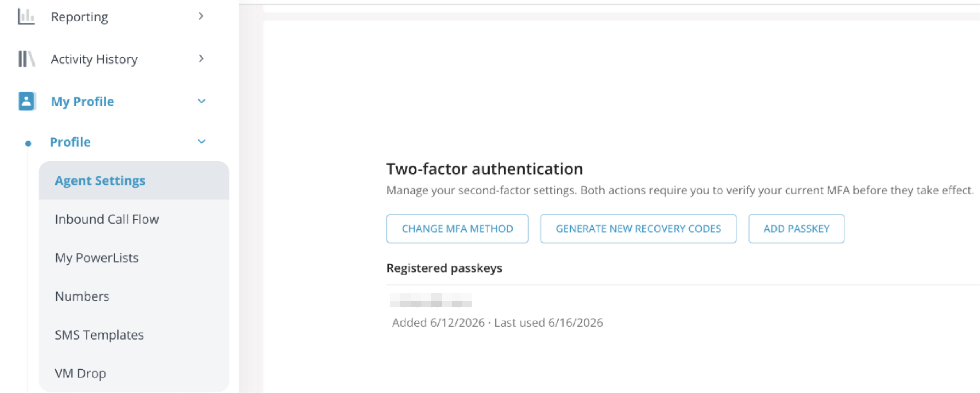The width and height of the screenshot is (980, 393).
Task: Select the Profile submenu label
Action: [70, 142]
